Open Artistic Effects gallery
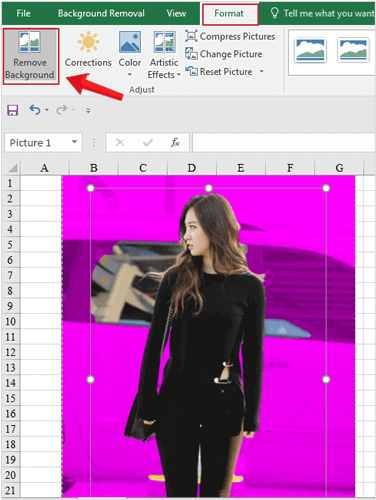This screenshot has height=500, width=376. pos(164,55)
